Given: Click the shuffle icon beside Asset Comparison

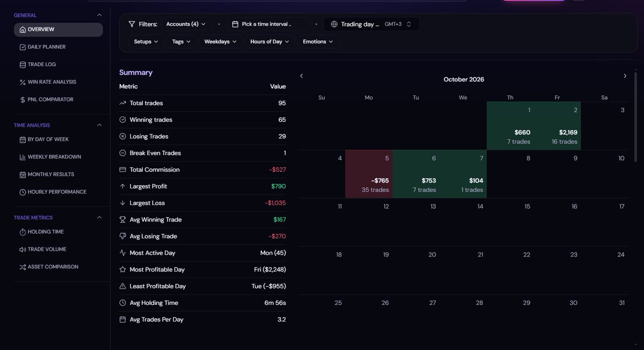Looking at the screenshot, I should click(x=23, y=267).
